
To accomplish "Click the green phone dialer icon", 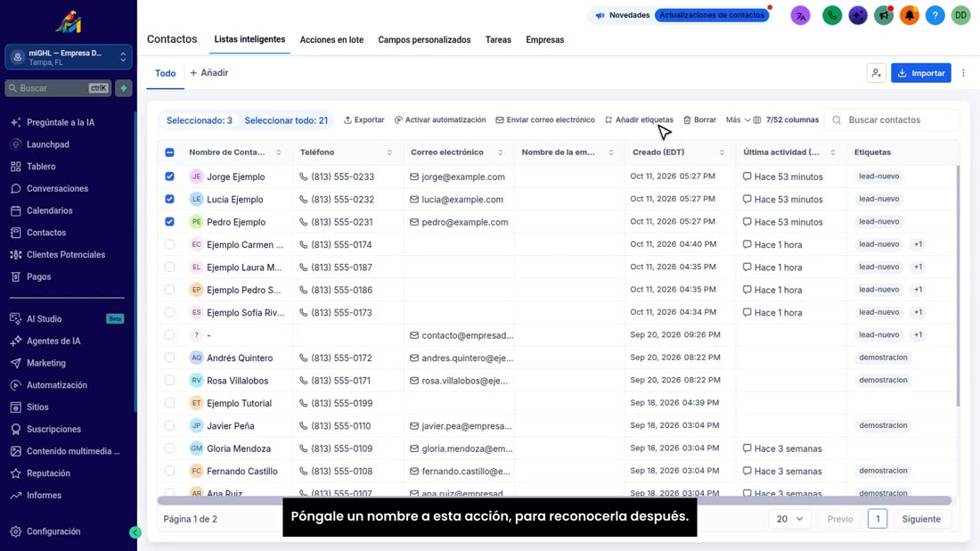I will (x=832, y=15).
